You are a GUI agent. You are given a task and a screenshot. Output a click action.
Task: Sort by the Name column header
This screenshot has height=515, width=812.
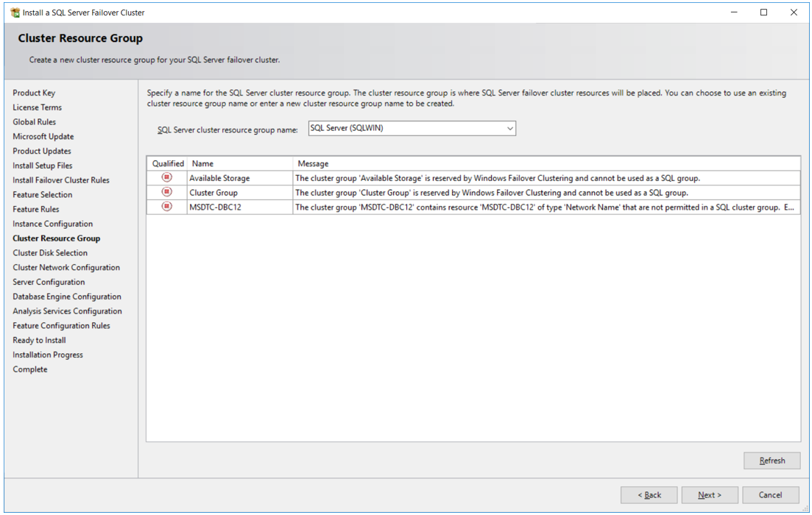click(x=240, y=163)
